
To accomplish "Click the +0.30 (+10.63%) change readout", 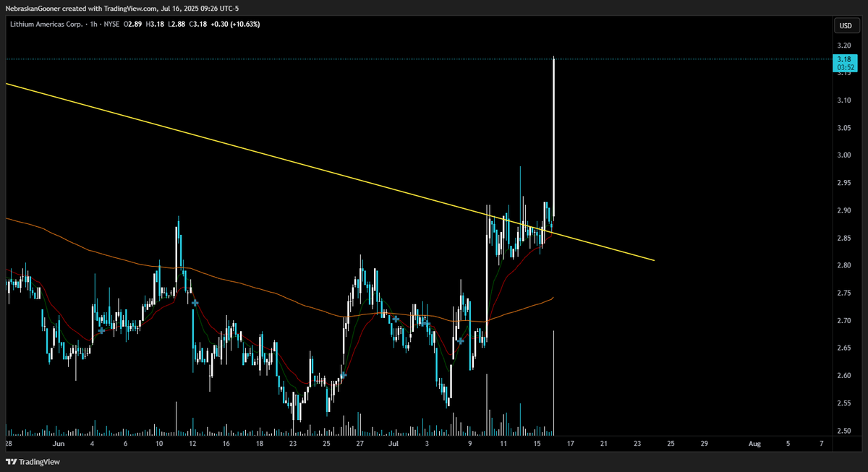I will [x=235, y=24].
